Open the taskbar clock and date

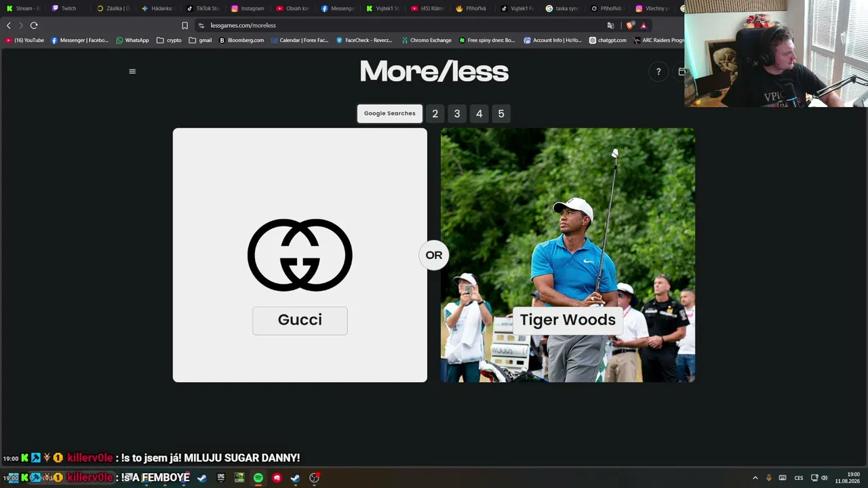[848, 478]
